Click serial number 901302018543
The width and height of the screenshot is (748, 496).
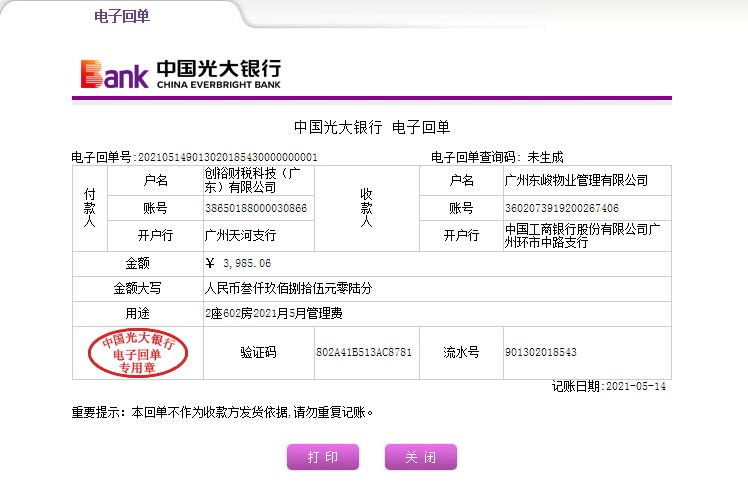[541, 353]
